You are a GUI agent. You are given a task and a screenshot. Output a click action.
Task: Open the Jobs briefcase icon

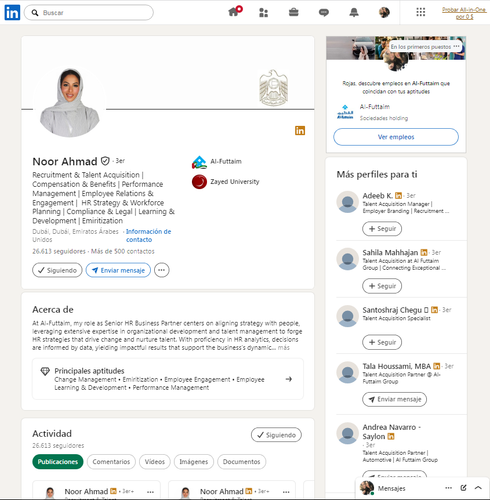(x=294, y=13)
